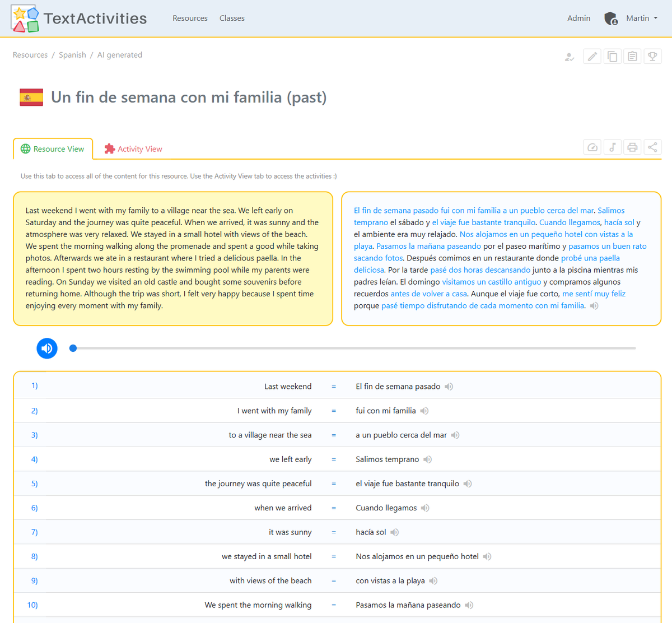
Task: Click the user-verified person icon
Action: [x=570, y=57]
